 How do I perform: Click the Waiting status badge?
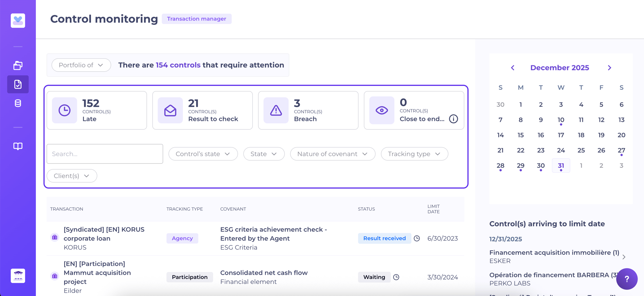374,277
